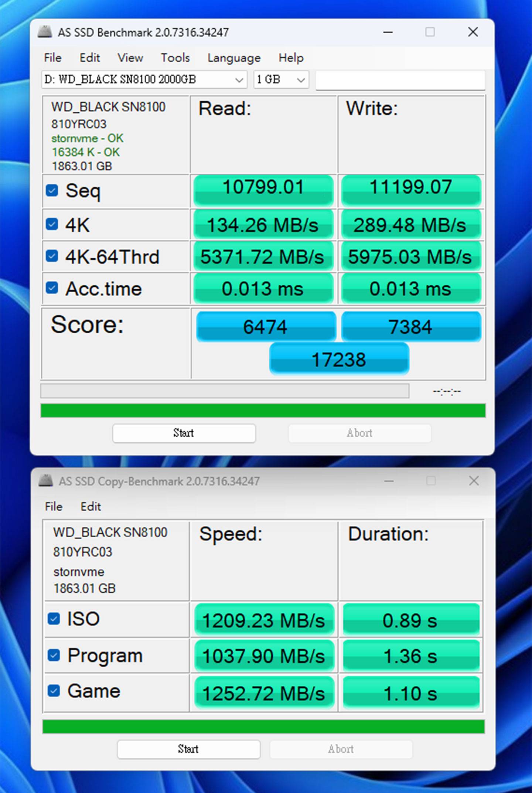Close the AS SSD Benchmark window
Screen dimensions: 532x793
coord(473,32)
